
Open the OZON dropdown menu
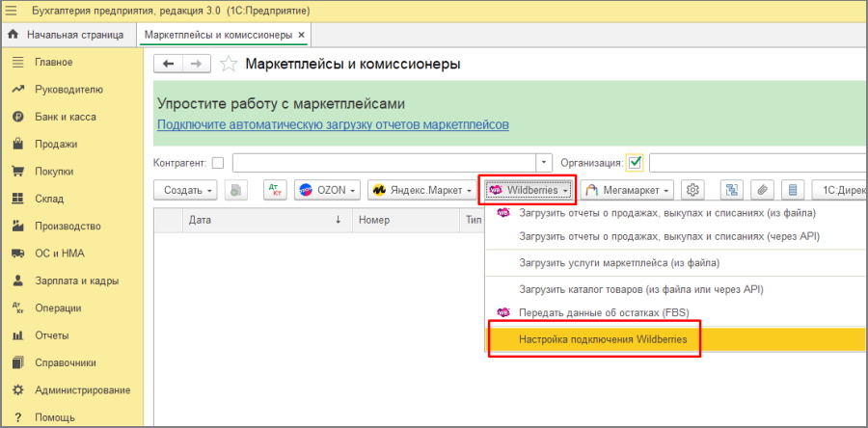pyautogui.click(x=328, y=190)
